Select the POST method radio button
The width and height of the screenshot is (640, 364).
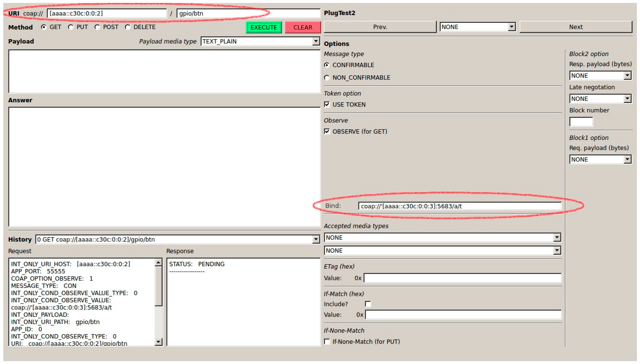point(97,27)
